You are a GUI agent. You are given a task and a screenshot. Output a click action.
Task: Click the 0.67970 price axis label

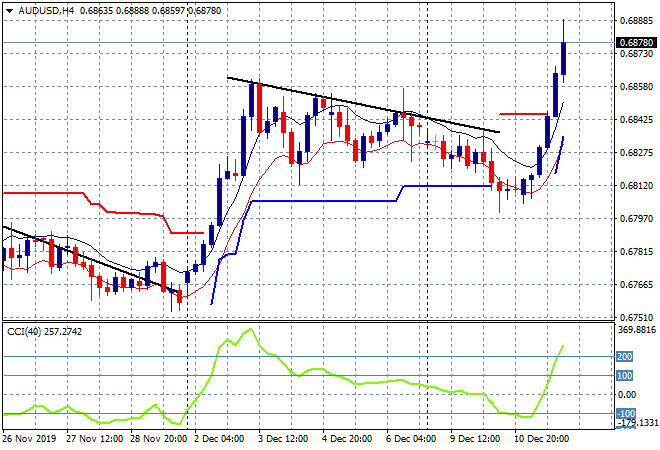point(636,218)
